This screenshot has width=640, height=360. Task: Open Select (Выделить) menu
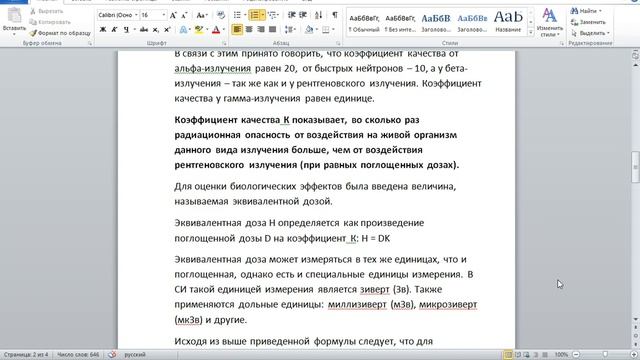tap(590, 33)
